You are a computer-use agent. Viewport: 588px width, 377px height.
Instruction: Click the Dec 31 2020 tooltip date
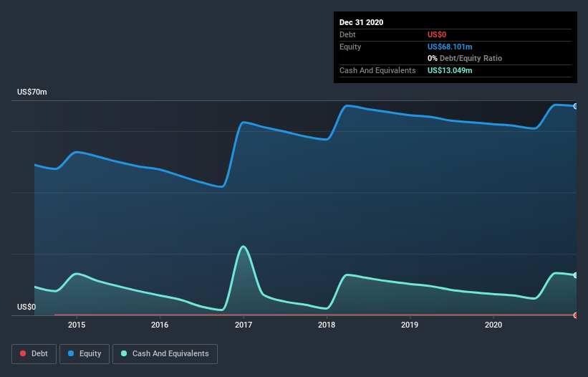click(x=361, y=22)
